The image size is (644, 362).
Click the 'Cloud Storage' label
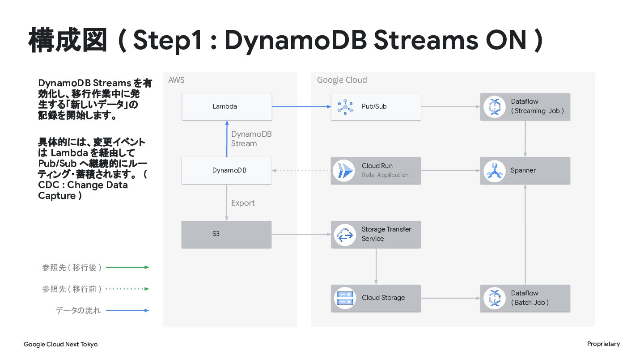383,298
